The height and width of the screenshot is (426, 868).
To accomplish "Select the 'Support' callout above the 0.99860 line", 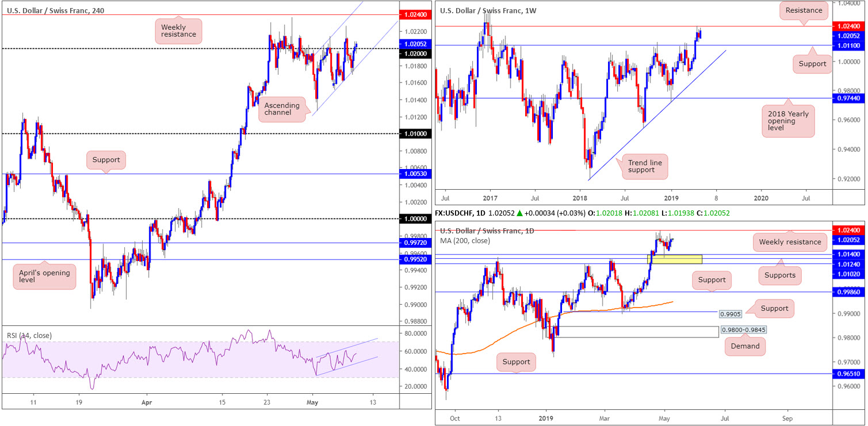I will tap(712, 281).
